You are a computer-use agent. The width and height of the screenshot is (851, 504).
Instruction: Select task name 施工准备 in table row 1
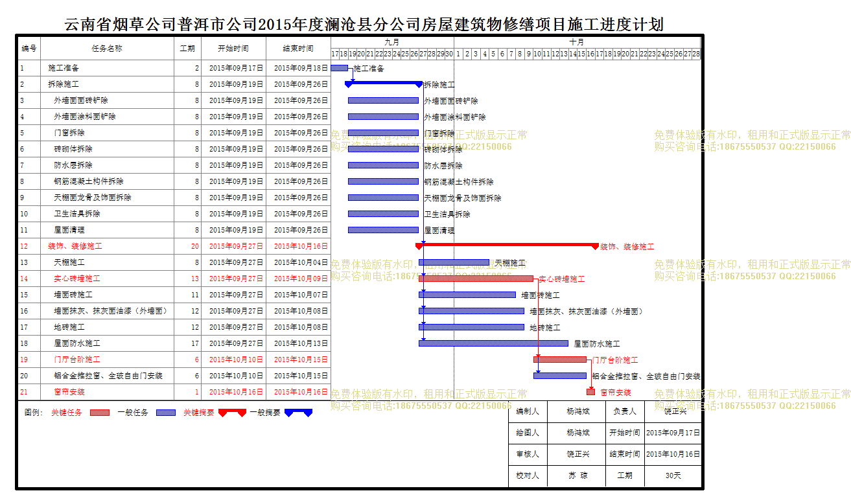click(64, 68)
